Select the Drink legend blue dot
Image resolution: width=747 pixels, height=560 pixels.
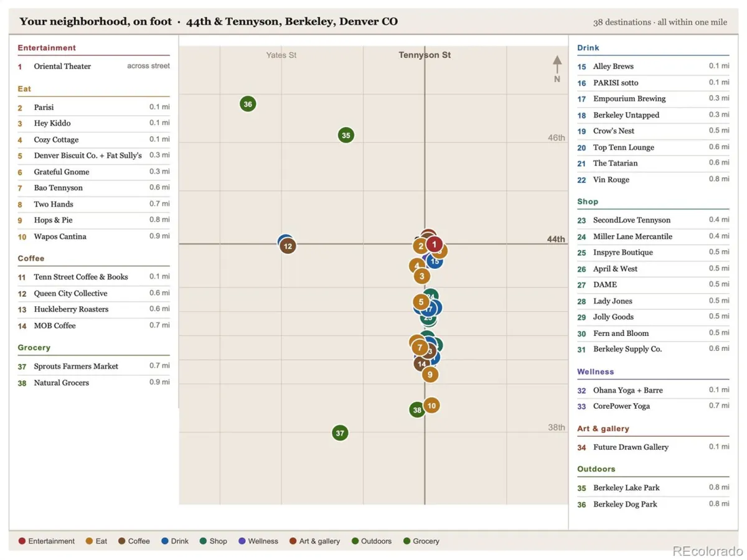coord(165,541)
